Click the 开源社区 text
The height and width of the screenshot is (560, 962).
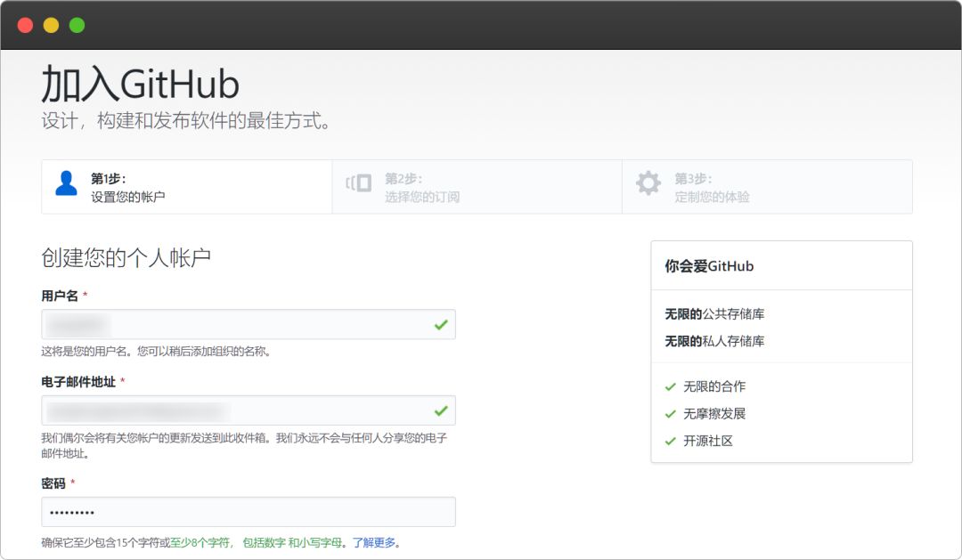click(x=708, y=441)
